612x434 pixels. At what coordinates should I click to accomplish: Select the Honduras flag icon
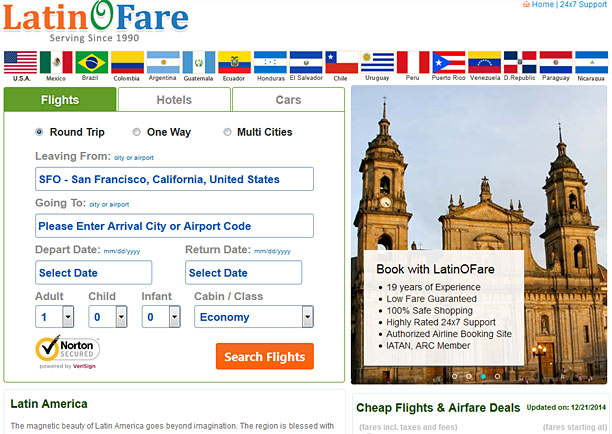tap(270, 62)
